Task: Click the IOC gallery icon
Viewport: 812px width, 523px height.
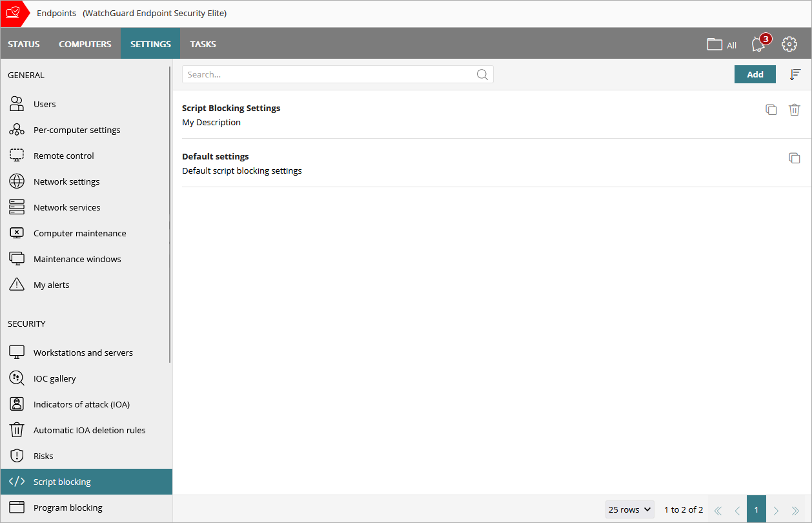Action: (x=17, y=378)
